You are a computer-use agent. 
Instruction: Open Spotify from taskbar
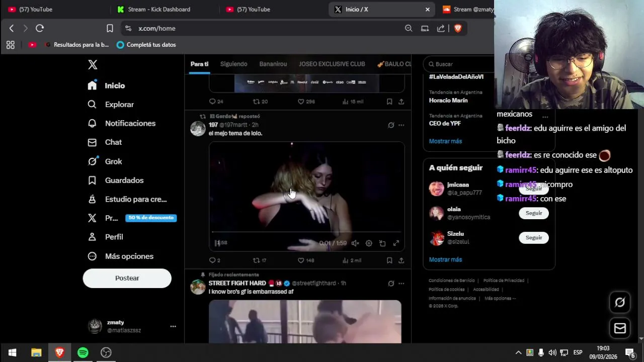point(83,352)
